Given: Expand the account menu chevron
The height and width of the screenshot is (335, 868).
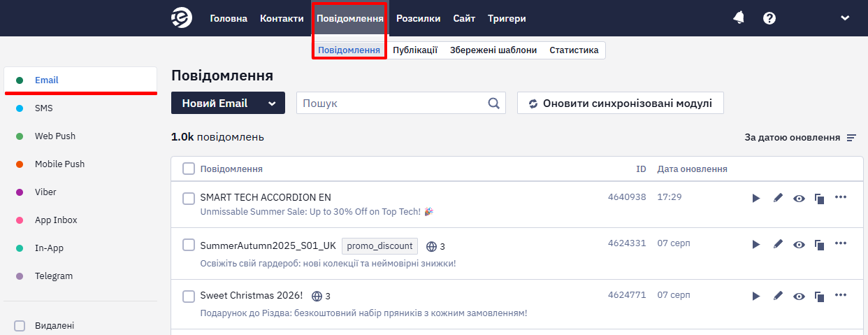Looking at the screenshot, I should 845,18.
